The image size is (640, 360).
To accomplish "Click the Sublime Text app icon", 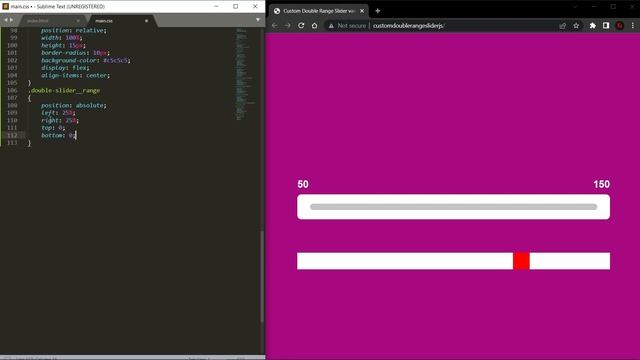I will (x=6, y=7).
